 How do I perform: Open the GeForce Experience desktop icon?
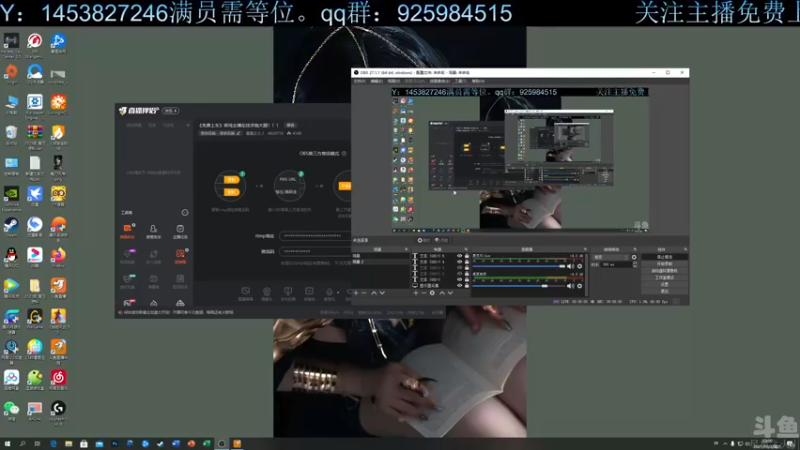point(11,196)
